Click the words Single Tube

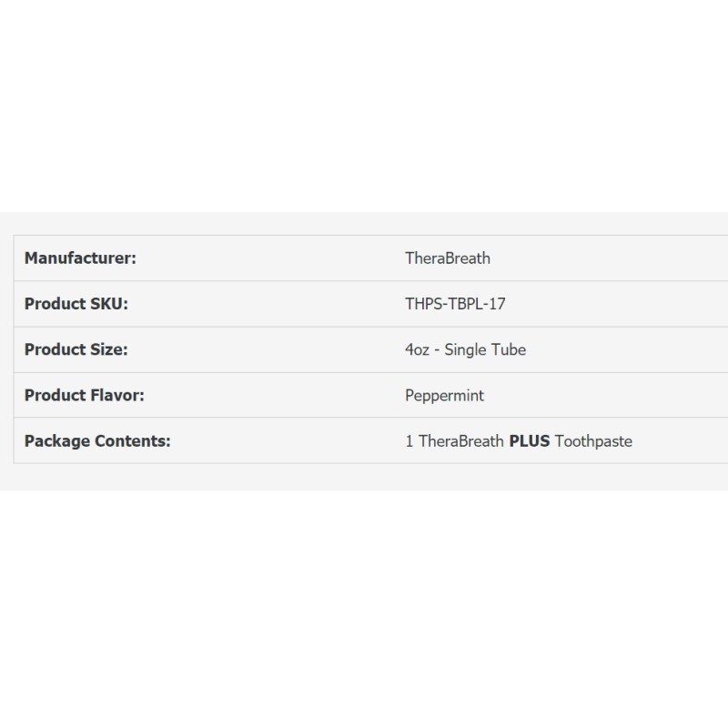(485, 349)
